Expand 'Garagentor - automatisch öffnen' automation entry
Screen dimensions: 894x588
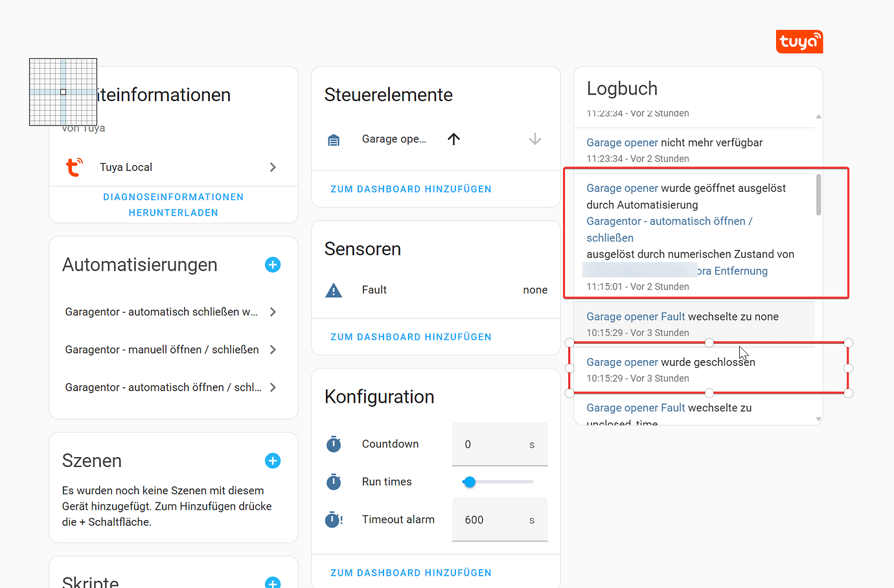[x=273, y=387]
